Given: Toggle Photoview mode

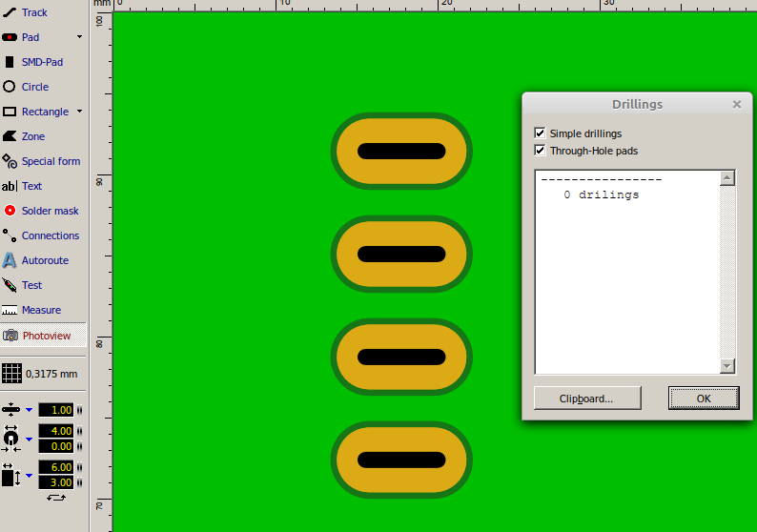Looking at the screenshot, I should 46,336.
